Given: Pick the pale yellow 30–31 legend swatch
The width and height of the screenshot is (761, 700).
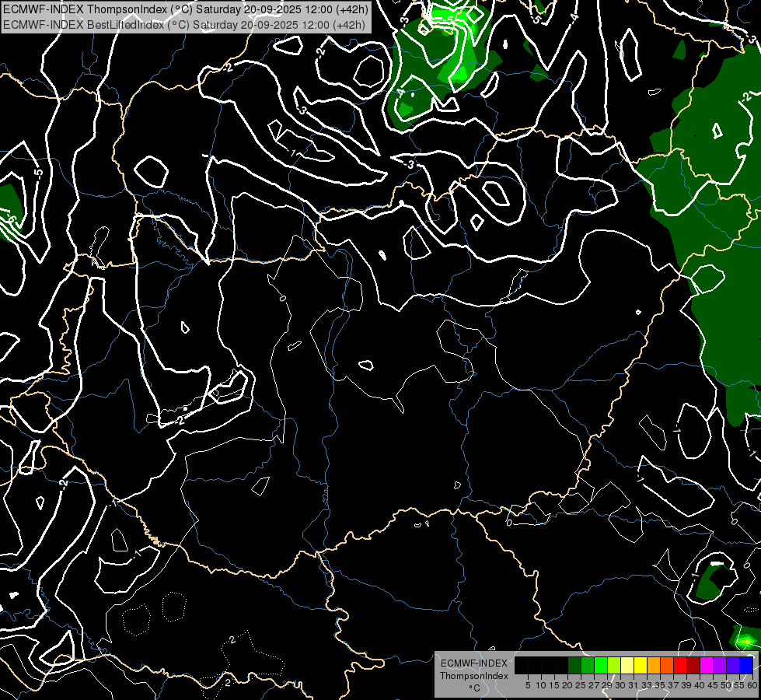Looking at the screenshot, I should (627, 665).
